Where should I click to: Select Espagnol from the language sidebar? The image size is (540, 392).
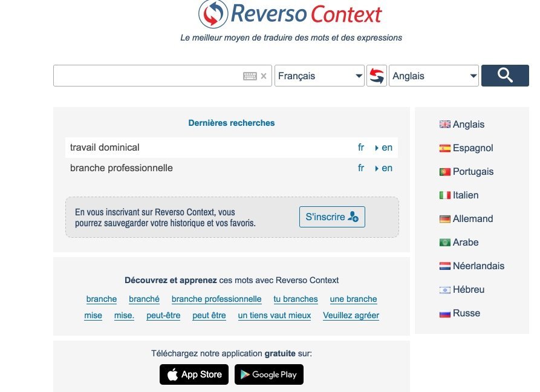click(472, 148)
